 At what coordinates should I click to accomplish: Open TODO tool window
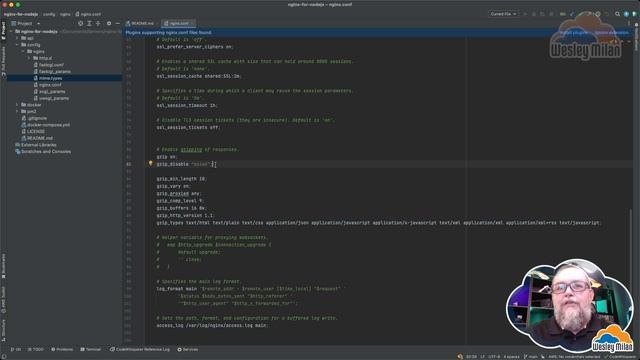click(x=36, y=349)
